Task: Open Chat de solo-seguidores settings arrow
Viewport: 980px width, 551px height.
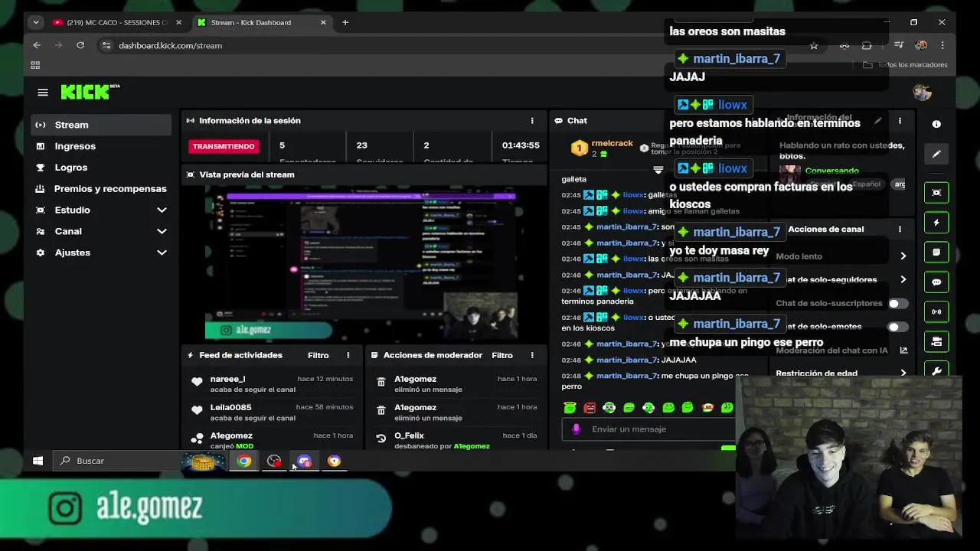Action: [x=903, y=280]
